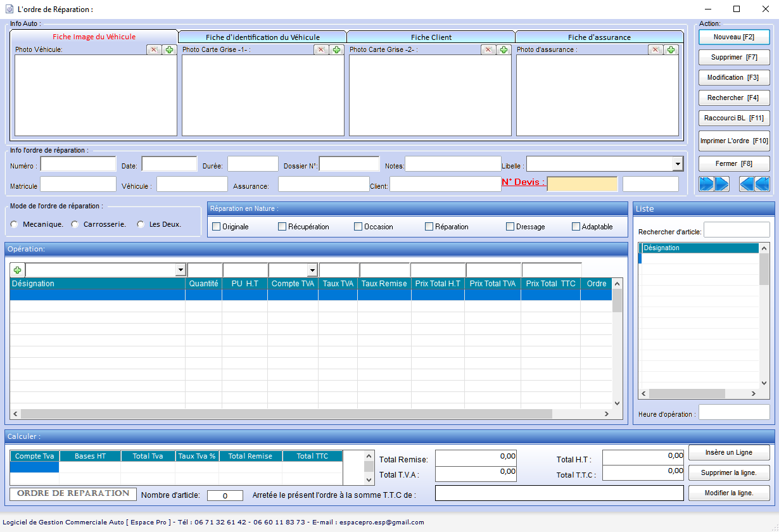This screenshot has height=532, width=779.
Task: Remove the Photo Véhicule image
Action: [x=154, y=50]
